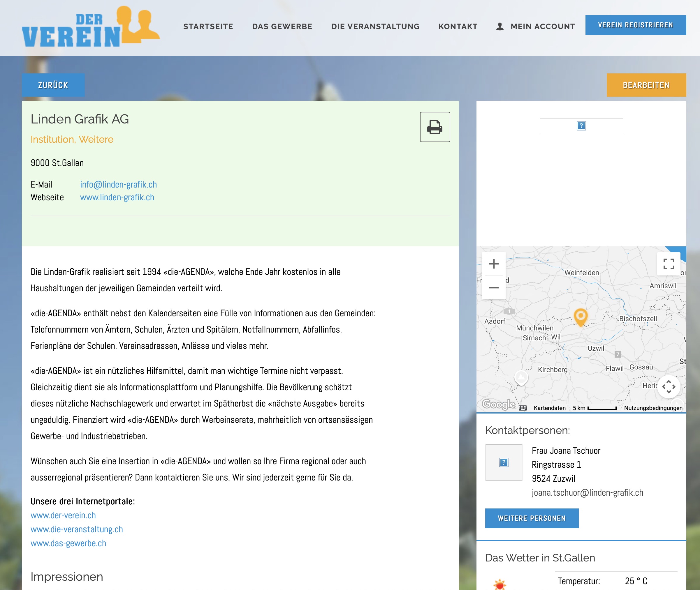
Task: Open www.das-gewerbe.ch link
Action: coord(68,543)
